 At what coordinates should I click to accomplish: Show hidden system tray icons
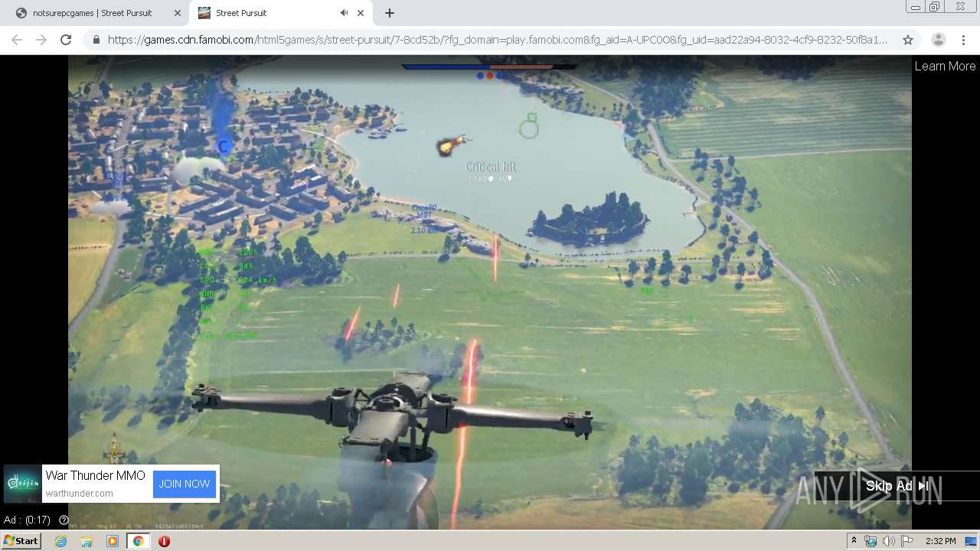pyautogui.click(x=854, y=541)
